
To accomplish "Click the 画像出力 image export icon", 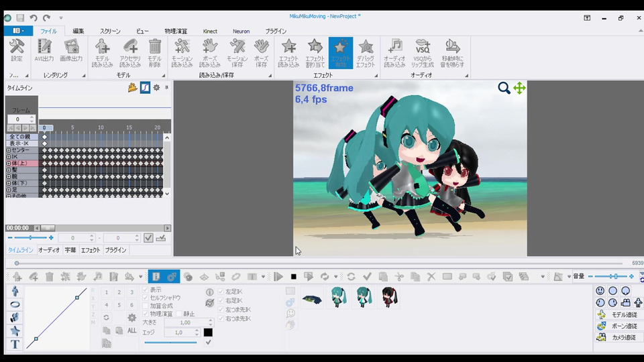I will point(71,50).
